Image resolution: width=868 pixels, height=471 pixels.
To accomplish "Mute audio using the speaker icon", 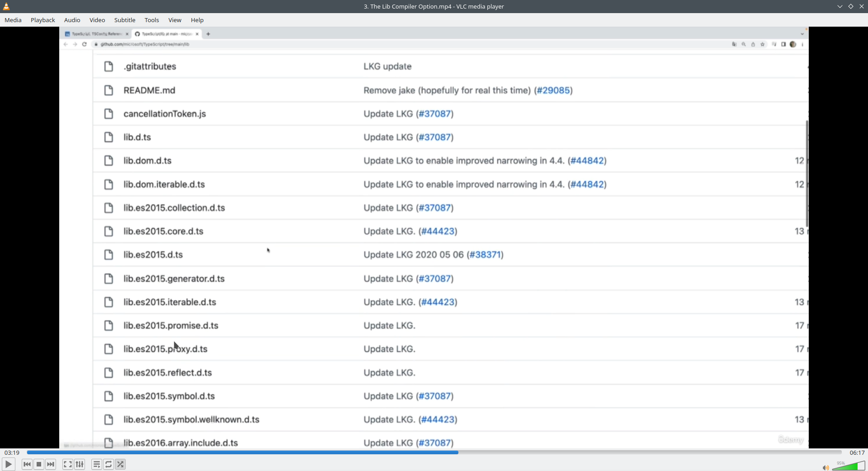I will tap(826, 467).
